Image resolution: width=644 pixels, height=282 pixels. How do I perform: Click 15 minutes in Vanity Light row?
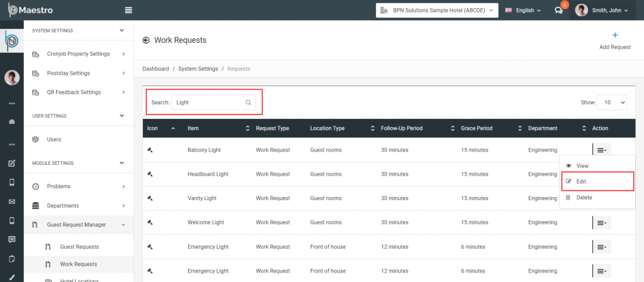(x=474, y=198)
